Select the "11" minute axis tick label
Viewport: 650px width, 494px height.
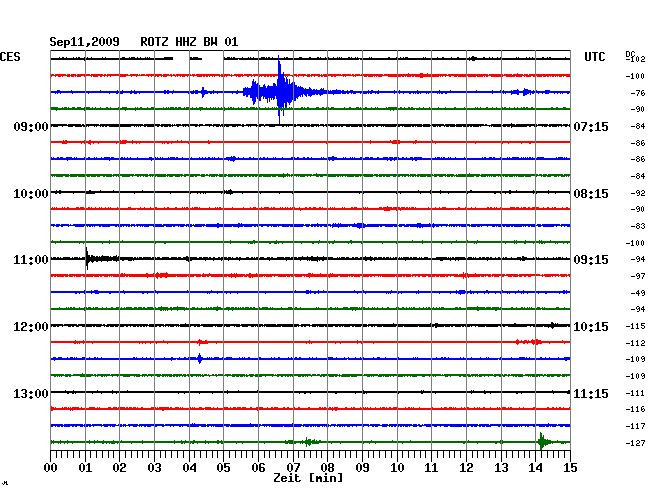tap(431, 468)
